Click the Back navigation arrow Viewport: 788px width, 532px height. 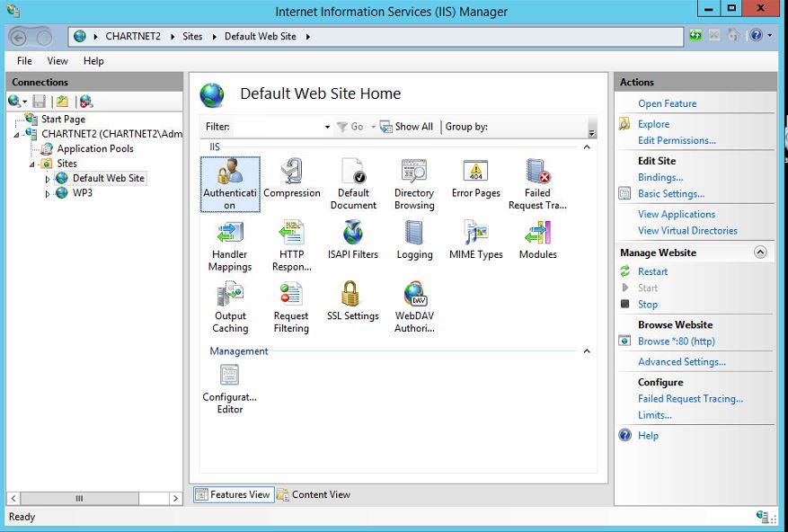point(18,37)
